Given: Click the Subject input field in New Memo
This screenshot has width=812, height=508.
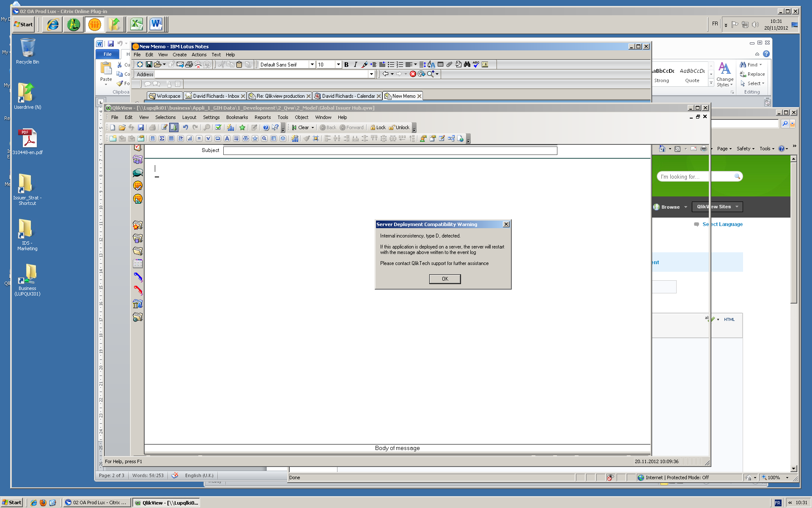Looking at the screenshot, I should coord(390,150).
